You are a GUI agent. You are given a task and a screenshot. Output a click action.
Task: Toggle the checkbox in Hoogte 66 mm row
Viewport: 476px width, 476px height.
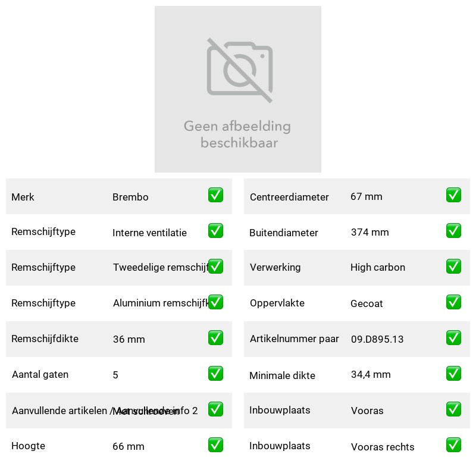[x=215, y=445]
